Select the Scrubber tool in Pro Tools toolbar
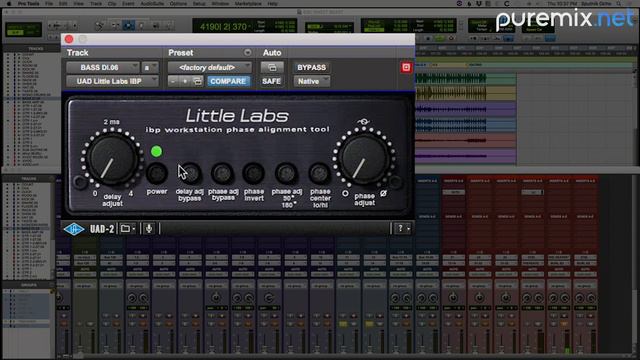The image size is (640, 360). coord(156,26)
